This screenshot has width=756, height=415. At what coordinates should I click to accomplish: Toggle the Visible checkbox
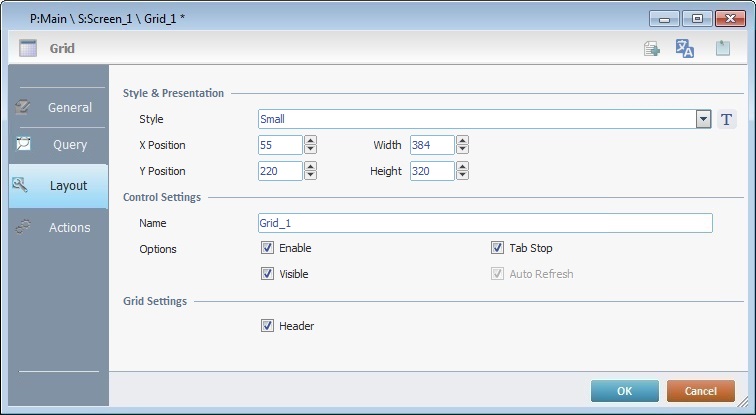click(267, 274)
